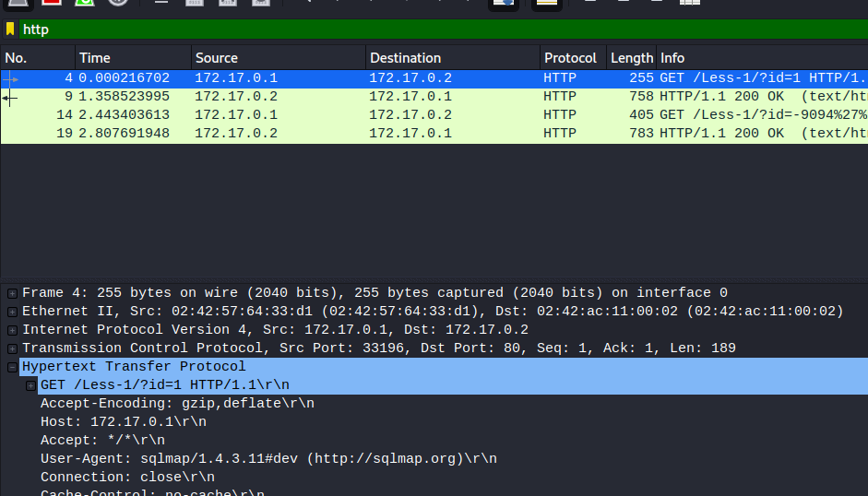868x496 pixels.
Task: Expand the Frame 4 tree node
Action: 12,293
